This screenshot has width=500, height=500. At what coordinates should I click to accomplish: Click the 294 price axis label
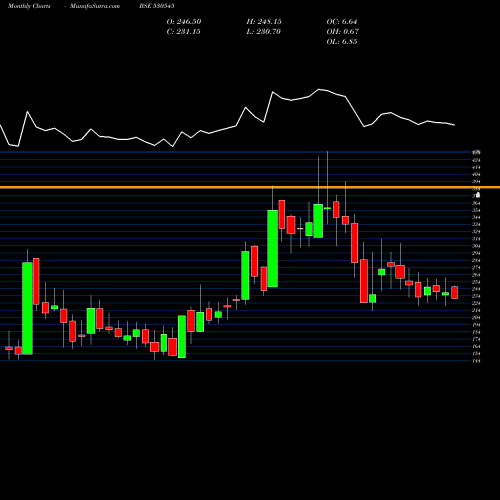coord(476,253)
